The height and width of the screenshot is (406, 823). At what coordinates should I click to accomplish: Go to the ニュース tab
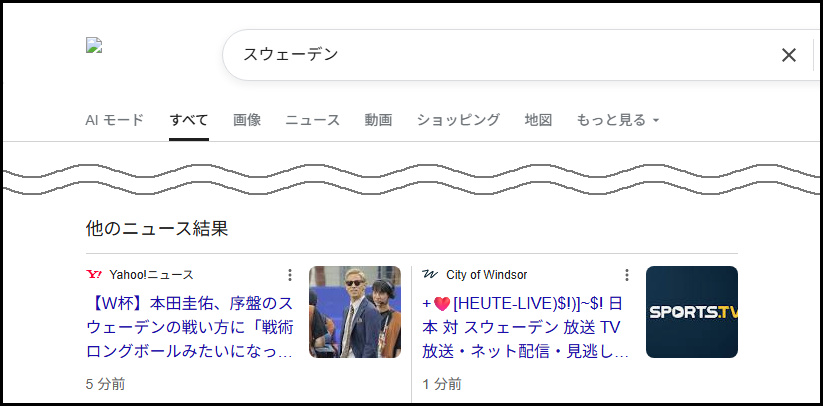313,120
